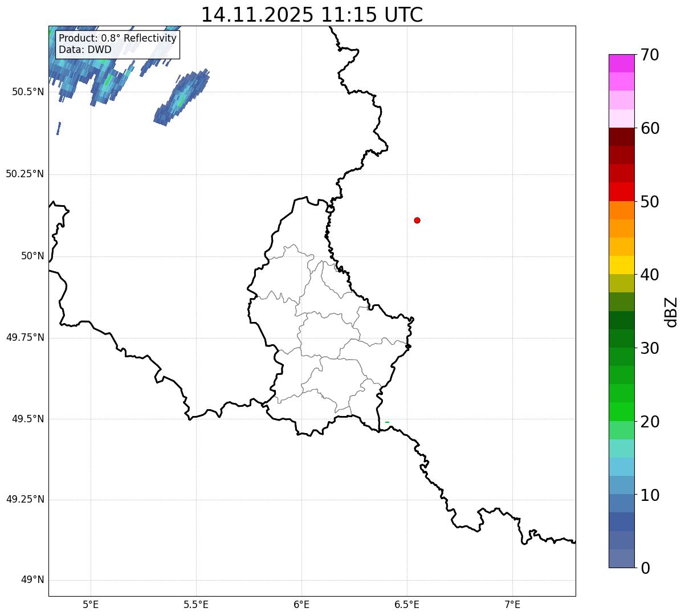Click latitude label 50°N
The image size is (685, 616).
(x=32, y=256)
